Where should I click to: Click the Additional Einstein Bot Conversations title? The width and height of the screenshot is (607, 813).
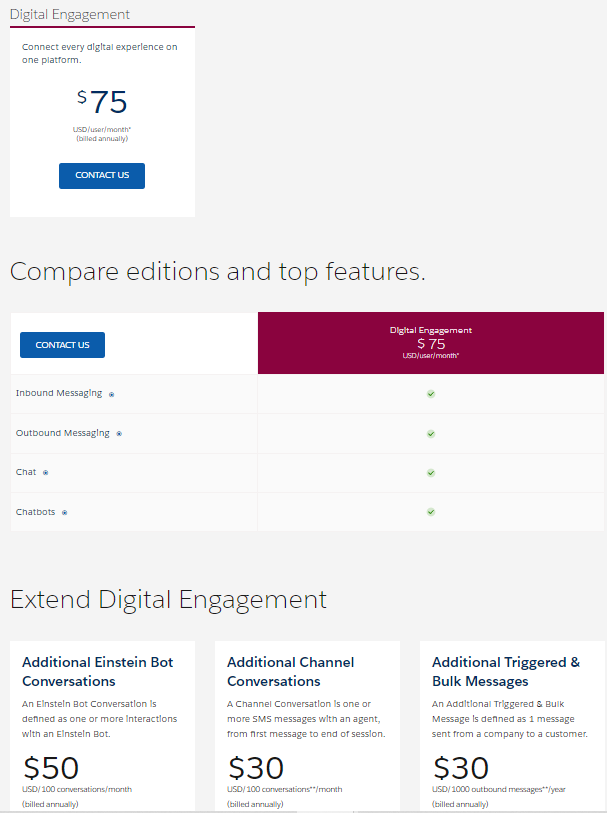97,671
